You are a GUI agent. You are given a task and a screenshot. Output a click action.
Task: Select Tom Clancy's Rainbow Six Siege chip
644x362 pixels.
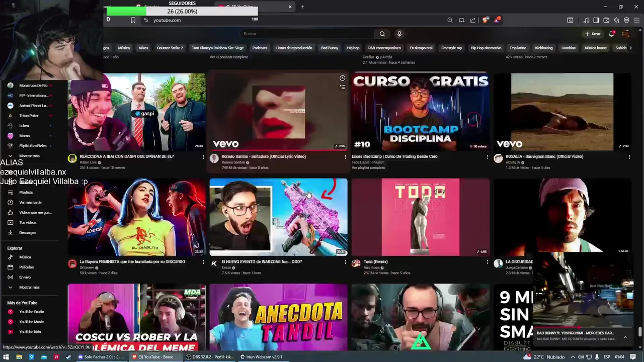pos(217,48)
